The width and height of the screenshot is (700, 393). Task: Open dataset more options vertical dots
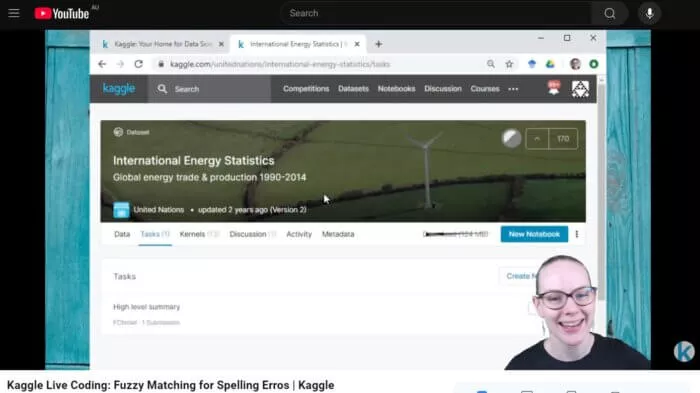577,234
